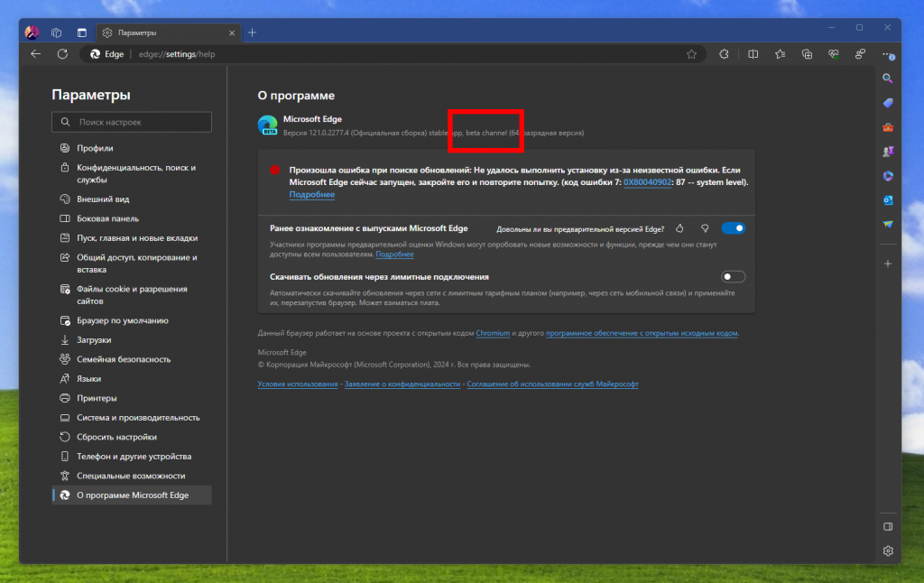The height and width of the screenshot is (583, 924).
Task: Open Favorites list toolbar icon
Action: tap(781, 54)
